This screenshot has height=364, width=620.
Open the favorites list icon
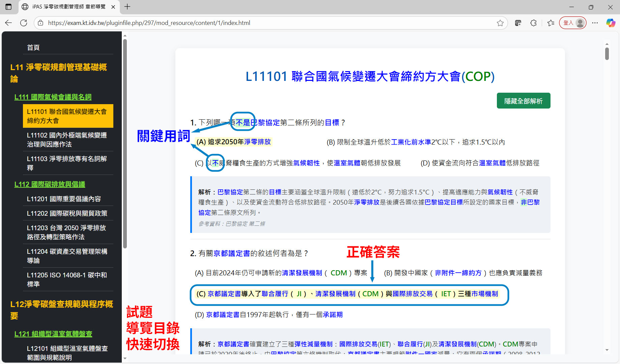coord(551,23)
